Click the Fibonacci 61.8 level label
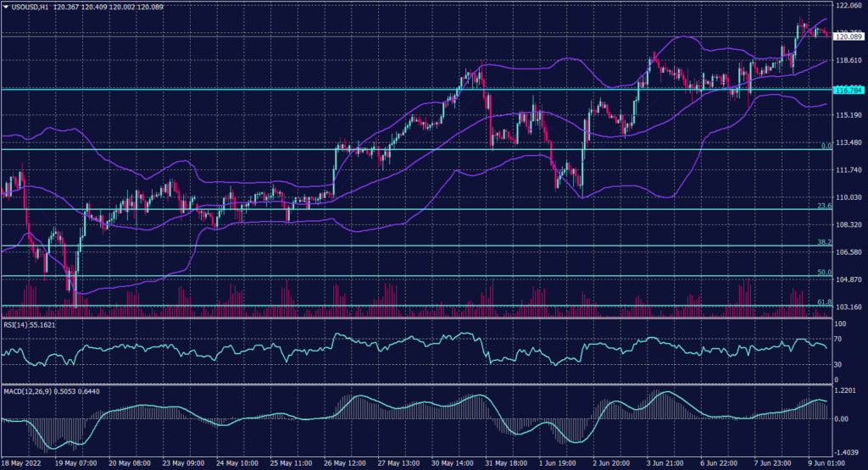The height and width of the screenshot is (470, 868). (822, 302)
